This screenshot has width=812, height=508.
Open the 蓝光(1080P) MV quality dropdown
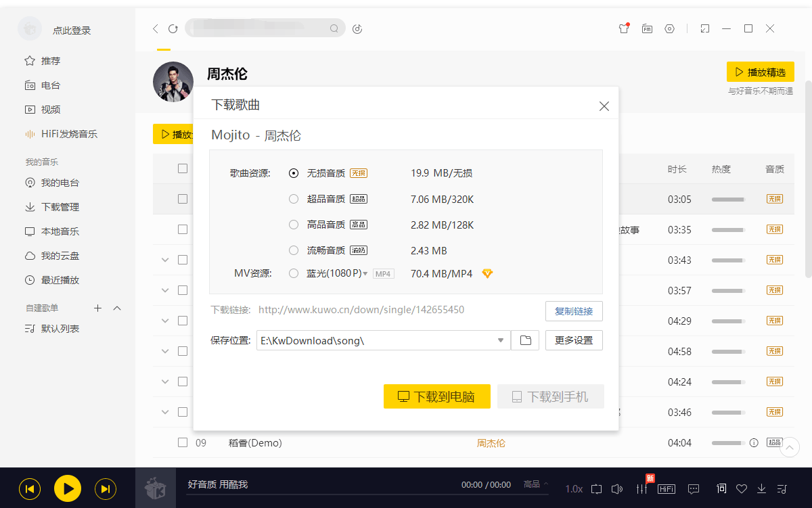click(x=366, y=273)
